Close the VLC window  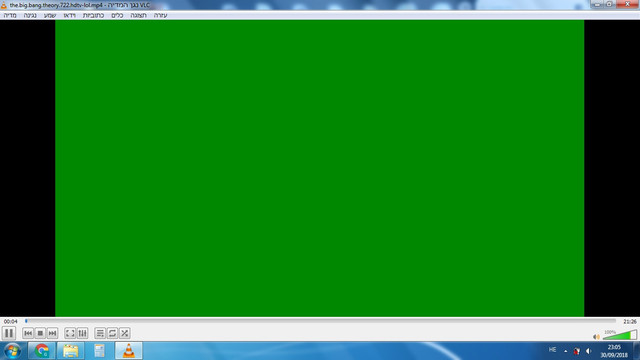click(627, 4)
